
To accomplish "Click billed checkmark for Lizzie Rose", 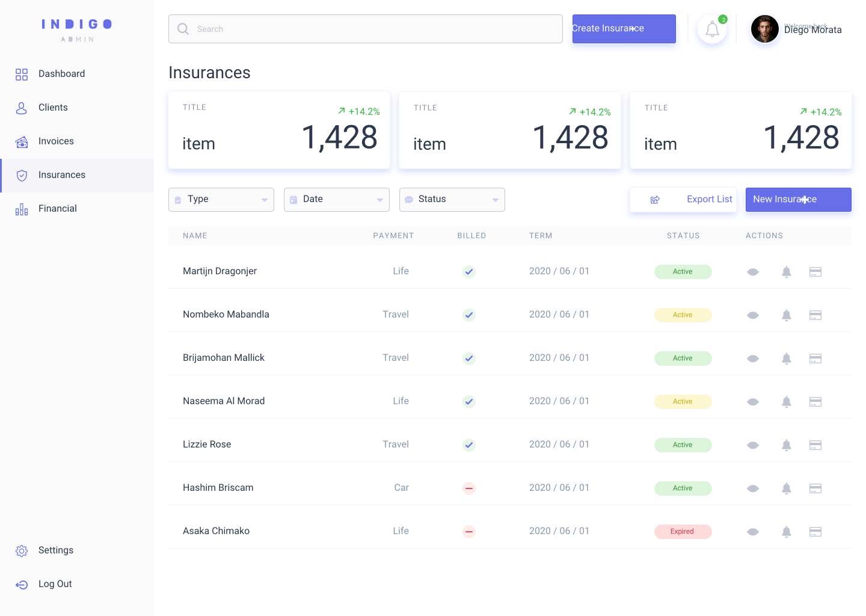I will pyautogui.click(x=469, y=445).
